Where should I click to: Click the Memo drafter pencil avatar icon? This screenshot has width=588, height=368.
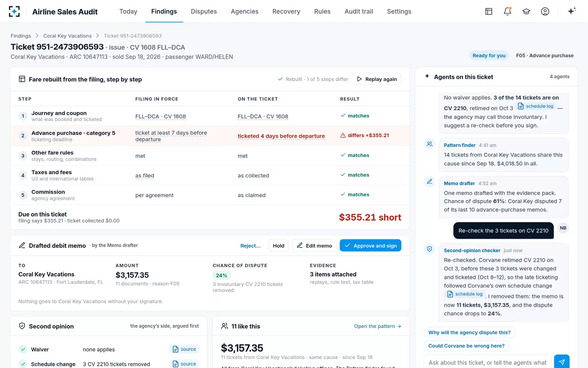tap(430, 182)
